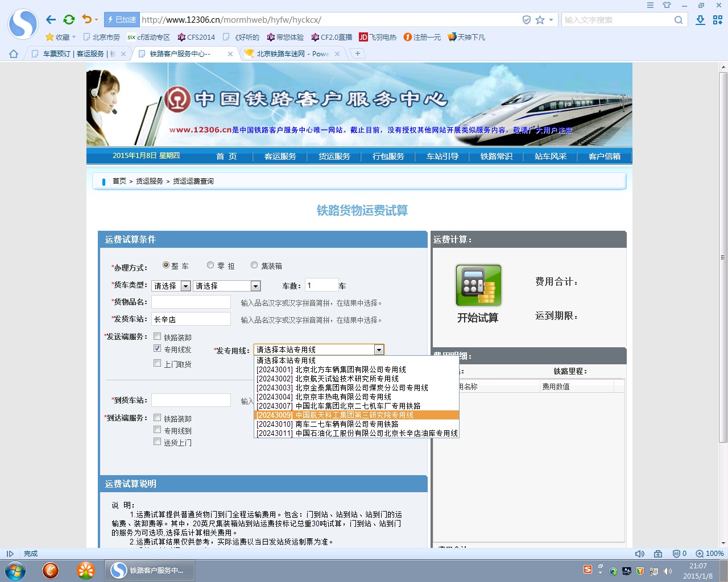Click the zoom 100% control

coord(709,554)
